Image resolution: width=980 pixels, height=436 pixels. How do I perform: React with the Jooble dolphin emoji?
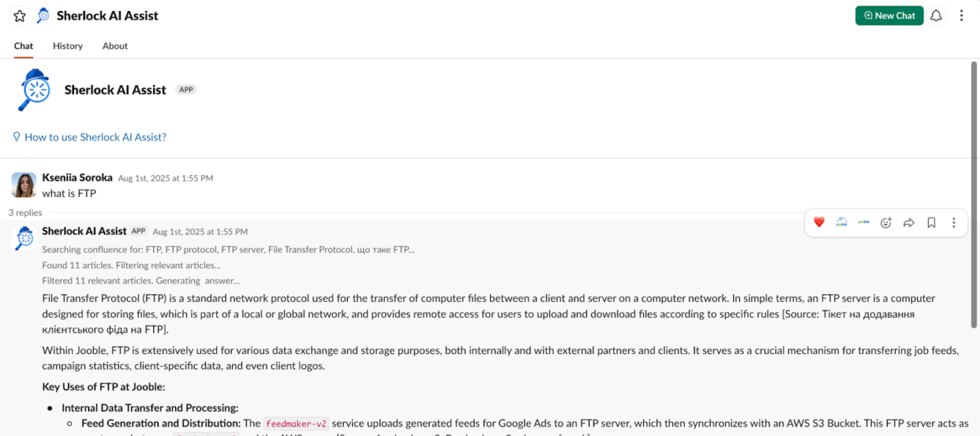(x=842, y=223)
